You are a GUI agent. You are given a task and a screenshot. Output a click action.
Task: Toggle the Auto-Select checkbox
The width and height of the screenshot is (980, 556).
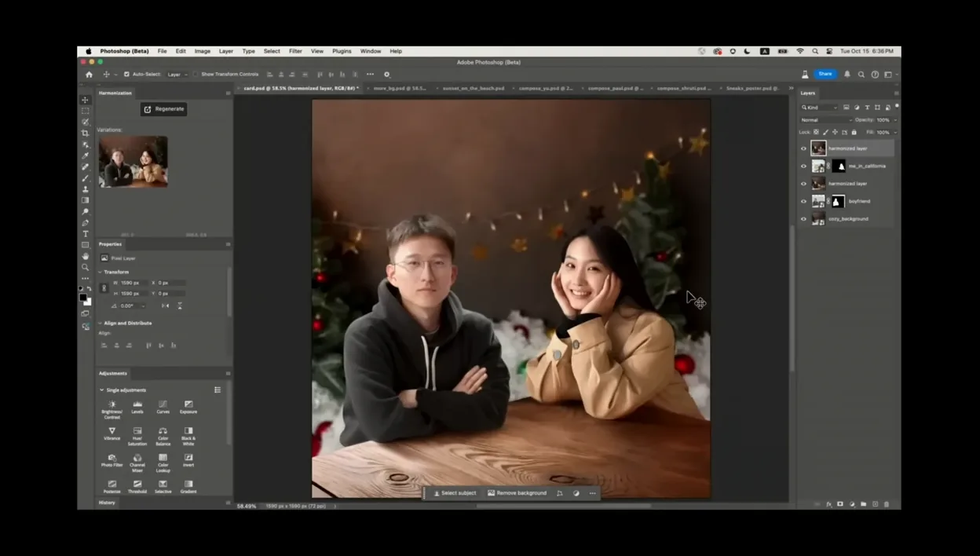126,75
